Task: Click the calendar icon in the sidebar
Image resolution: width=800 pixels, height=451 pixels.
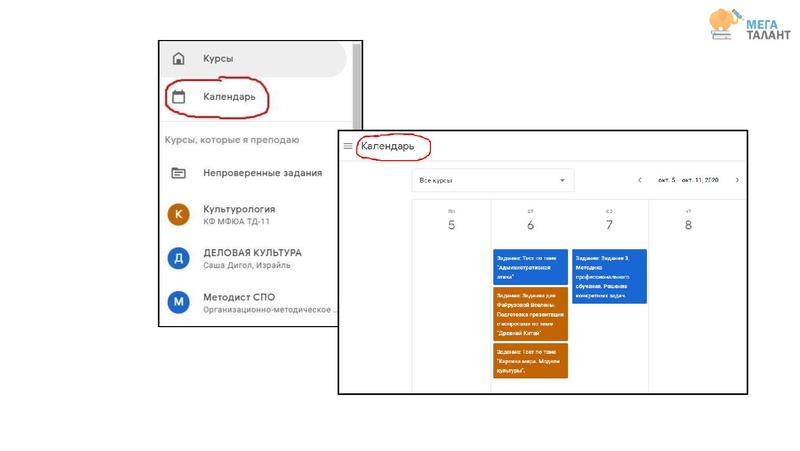Action: click(x=179, y=97)
